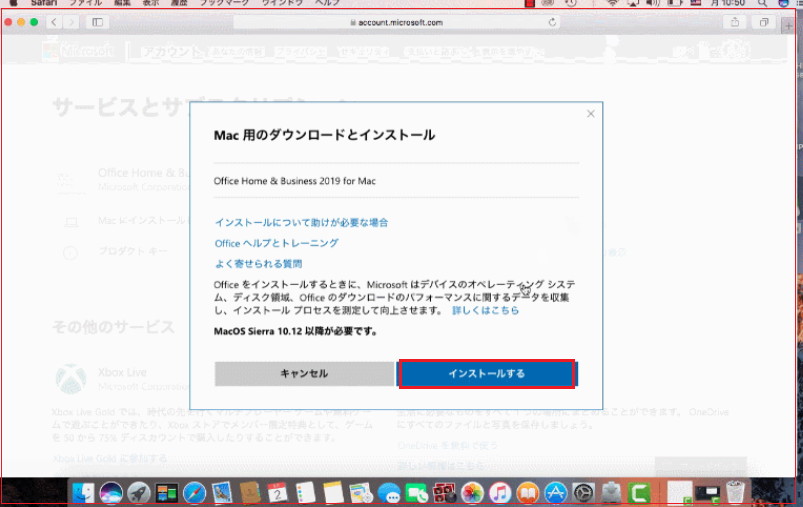Open Calendar icon in the Dock
The image size is (803, 507).
(x=278, y=493)
